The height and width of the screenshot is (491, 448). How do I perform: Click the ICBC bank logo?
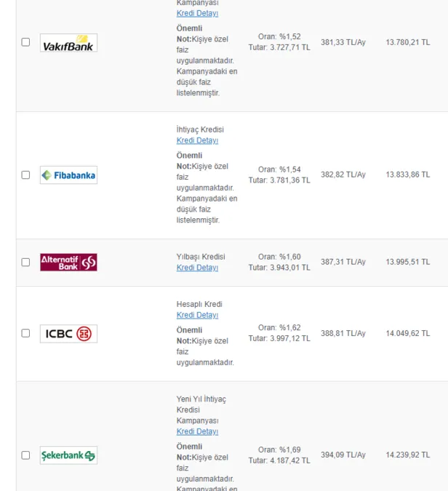(x=68, y=334)
